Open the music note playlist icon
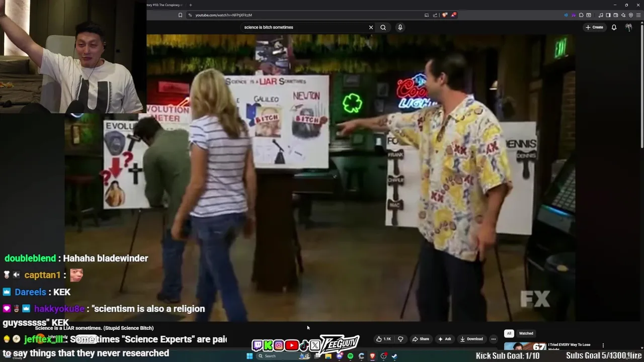This screenshot has width=644, height=362. 601,15
